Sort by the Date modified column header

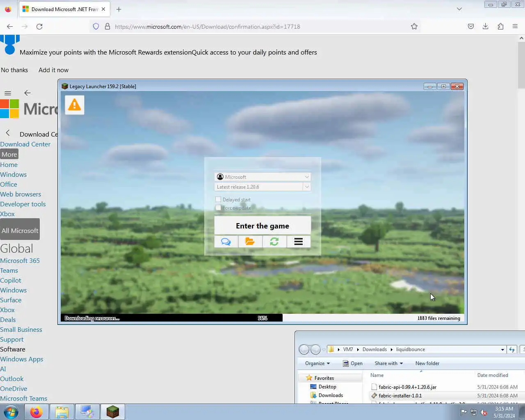(493, 375)
